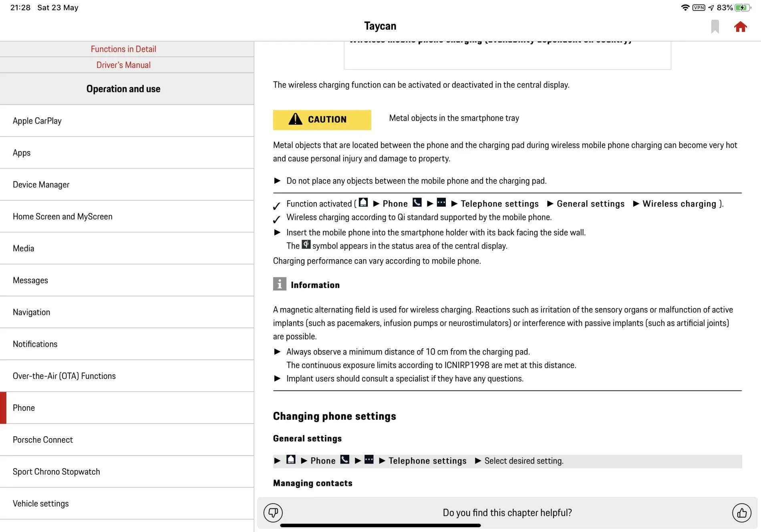This screenshot has height=532, width=761.
Task: Toggle the bookmark icon for this page
Action: coord(715,27)
